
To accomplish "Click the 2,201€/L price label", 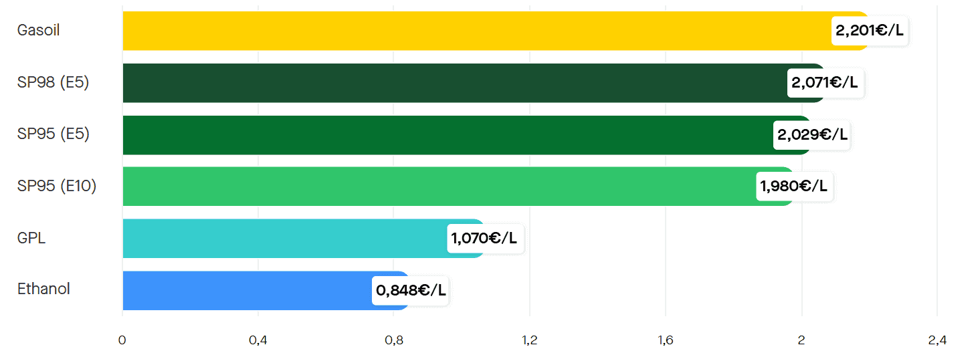I will pyautogui.click(x=870, y=31).
